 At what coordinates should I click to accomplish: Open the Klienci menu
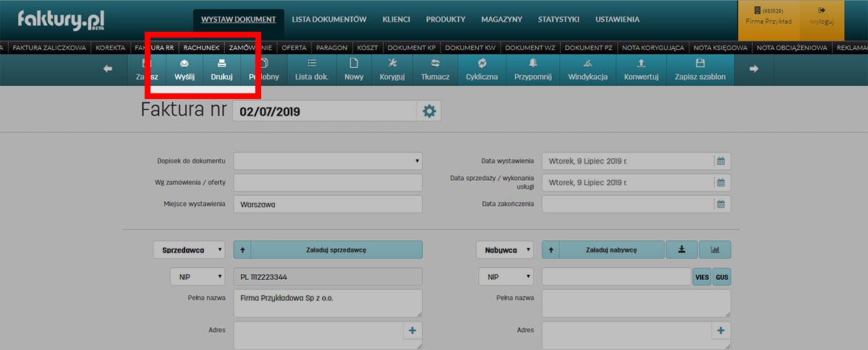(x=396, y=20)
